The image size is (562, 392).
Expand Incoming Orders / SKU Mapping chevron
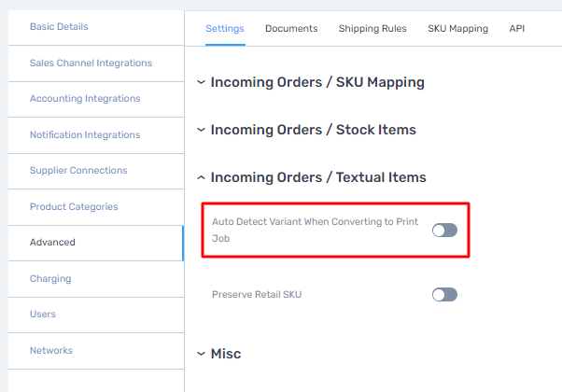[x=201, y=82]
